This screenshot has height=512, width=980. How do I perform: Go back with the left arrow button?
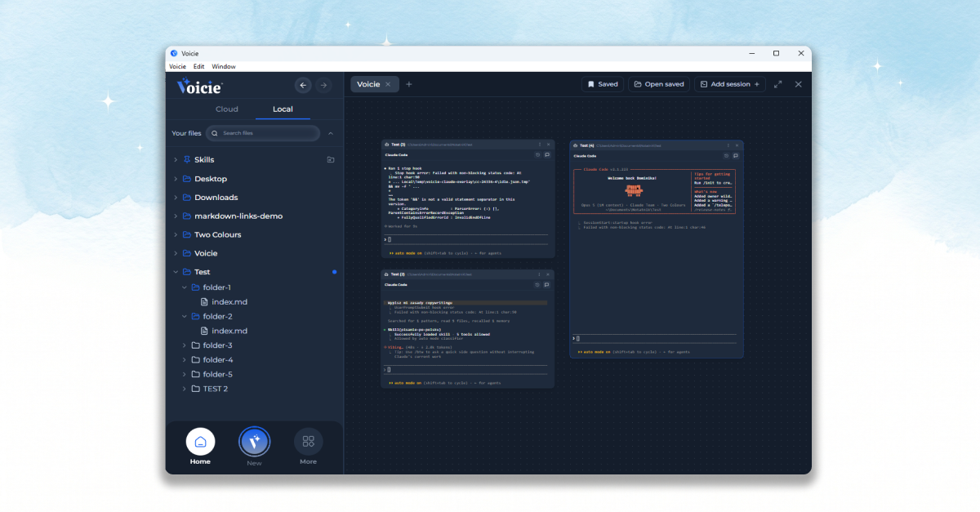pos(303,85)
